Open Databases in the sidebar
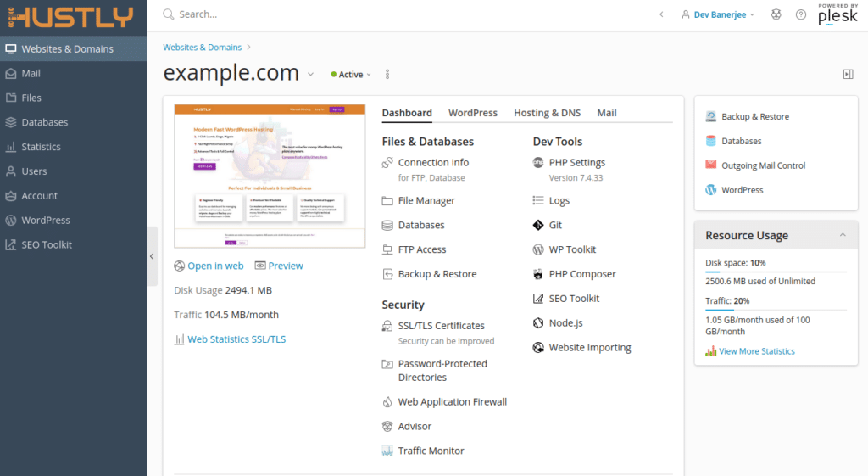Viewport: 868px width, 476px height. coord(73,122)
